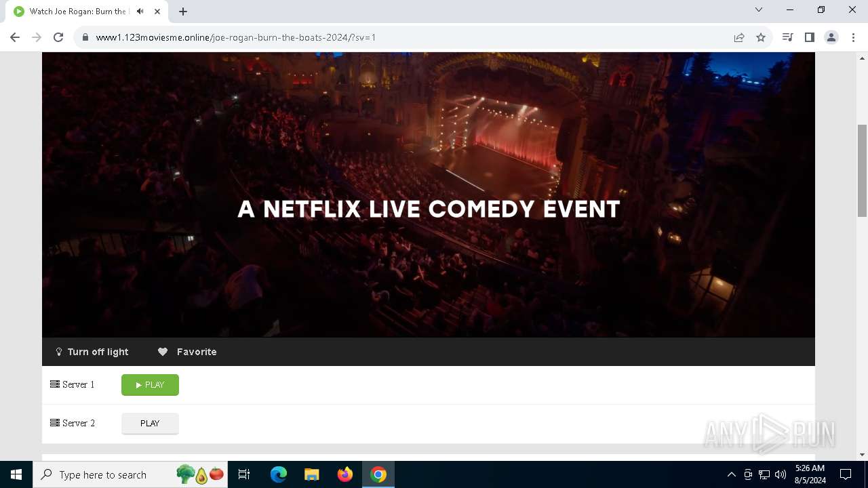Add movie to Favorite
The height and width of the screenshot is (488, 868).
point(187,352)
